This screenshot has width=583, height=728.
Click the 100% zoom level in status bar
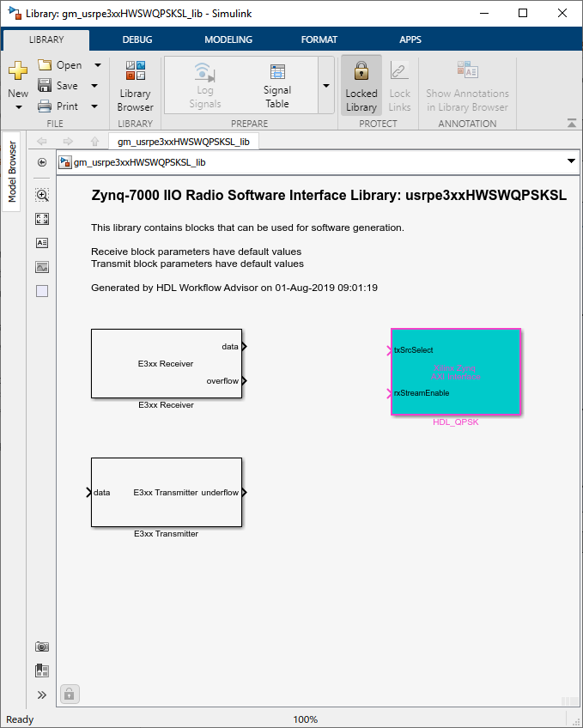coord(306,719)
